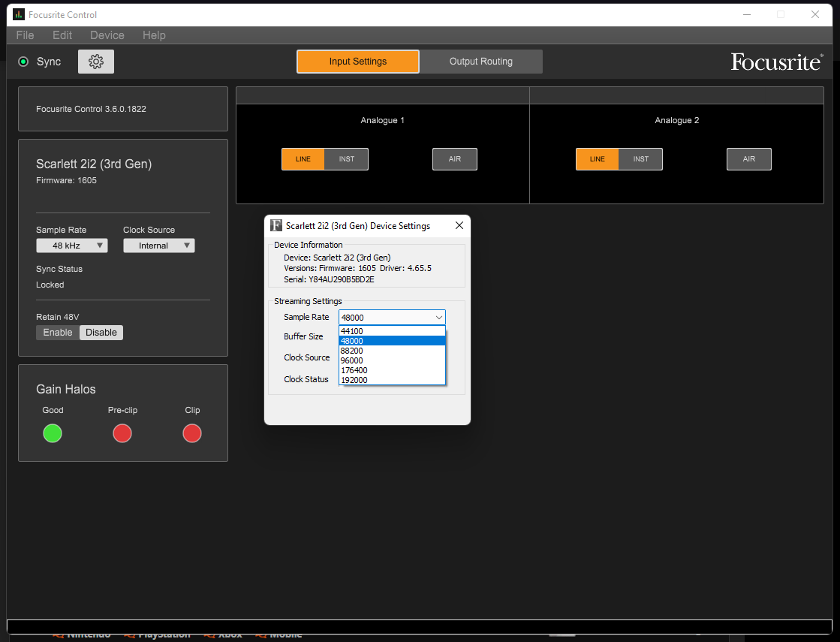Click the Serial Y84AU290B5BD2E text
Screen dimensions: 840x642
[329, 279]
